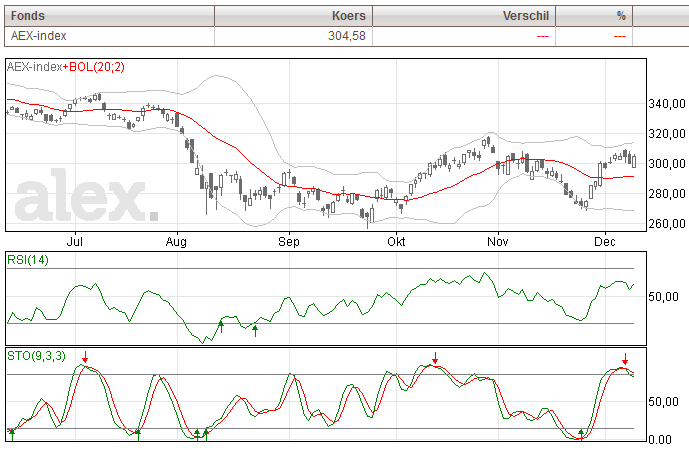This screenshot has width=689, height=450.
Task: Click the 340,00 price axis label
Action: point(667,104)
